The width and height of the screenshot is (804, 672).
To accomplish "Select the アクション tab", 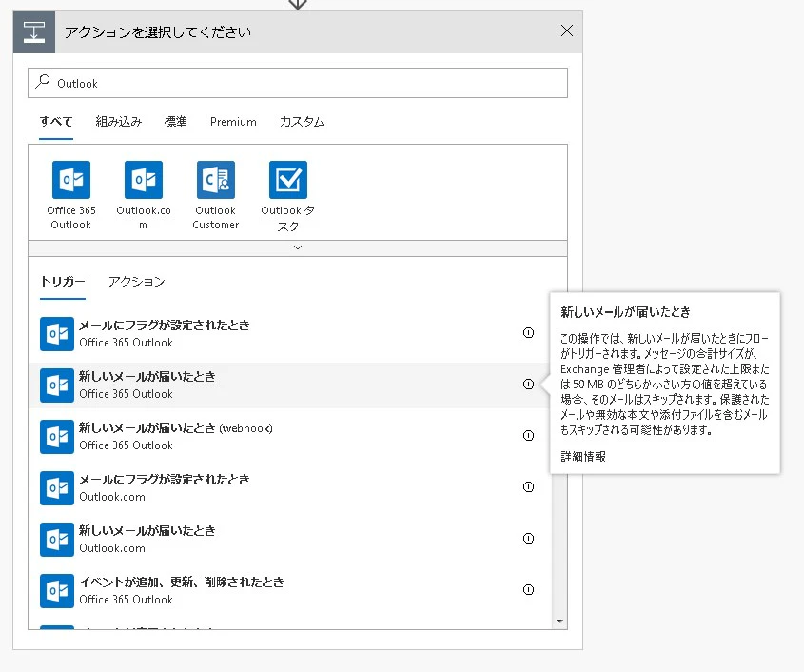I will tap(136, 282).
